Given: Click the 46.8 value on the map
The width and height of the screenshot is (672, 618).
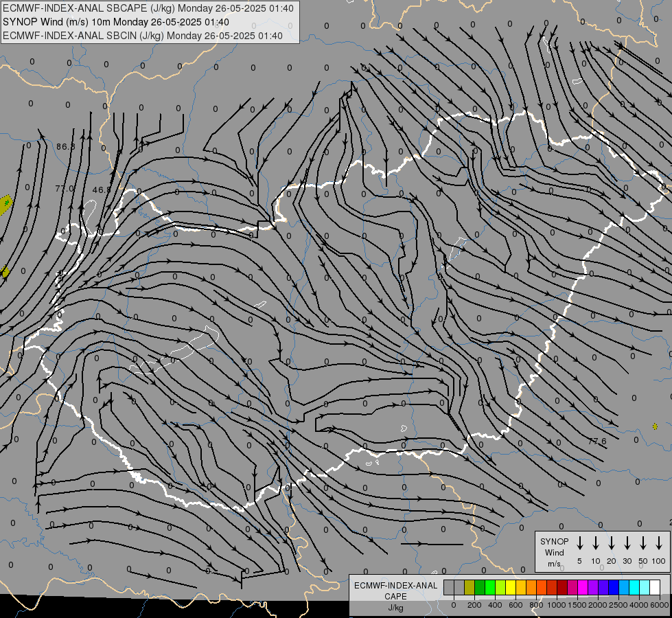Looking at the screenshot, I should pos(102,190).
